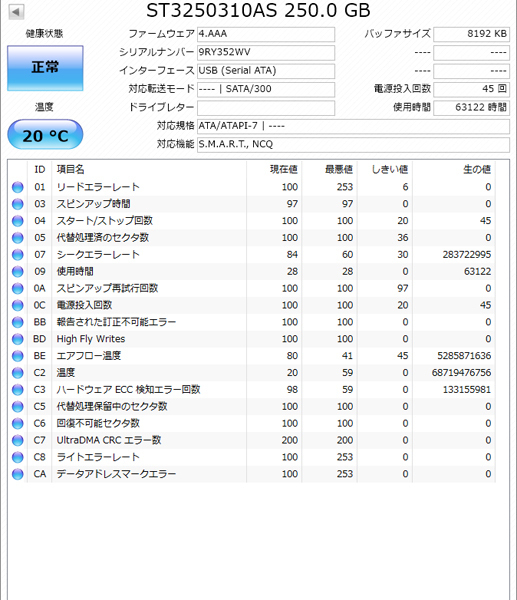Click the previous disk arrow button
The width and height of the screenshot is (517, 600).
[x=16, y=11]
